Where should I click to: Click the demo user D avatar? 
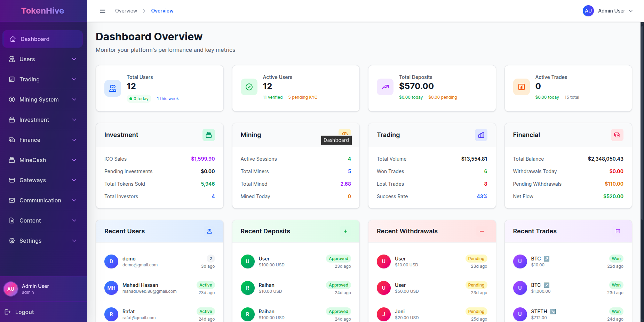pos(111,261)
